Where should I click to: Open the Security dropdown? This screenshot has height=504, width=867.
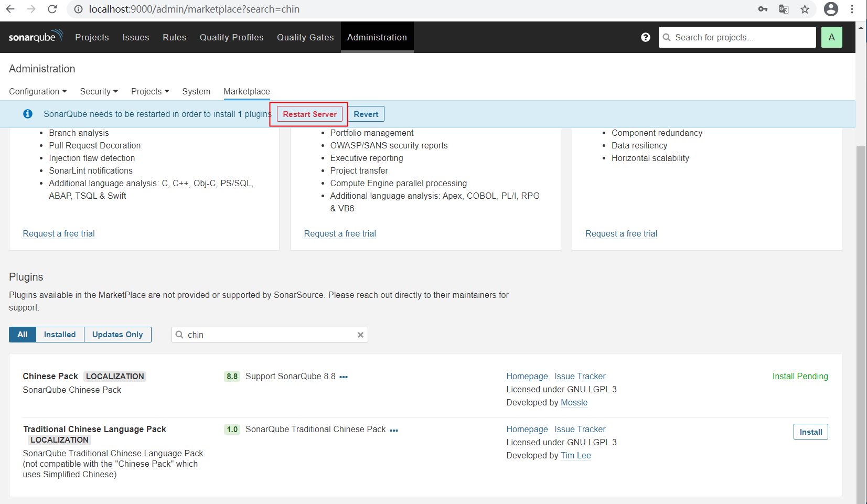[99, 91]
